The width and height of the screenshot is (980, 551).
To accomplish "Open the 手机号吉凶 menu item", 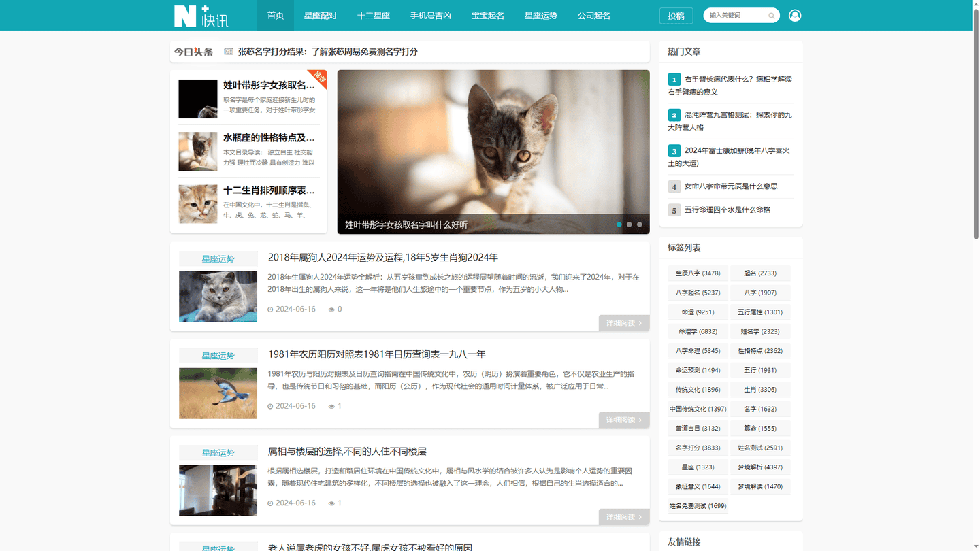I will pyautogui.click(x=431, y=15).
